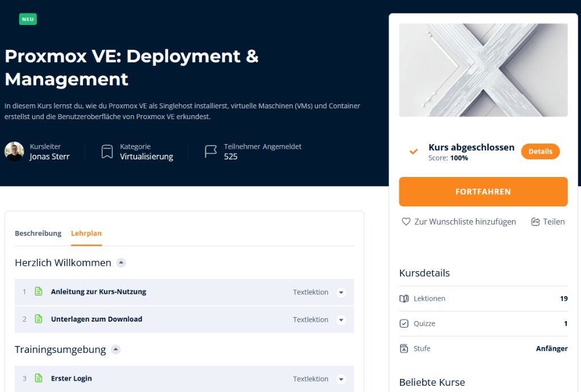
Task: Open lesson Unterlagen zum Download
Action: coord(96,319)
